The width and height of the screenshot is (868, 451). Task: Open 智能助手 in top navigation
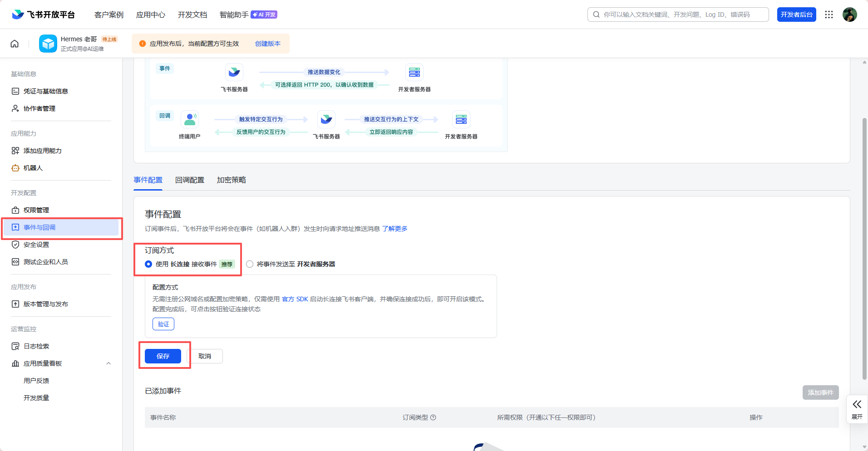coord(234,15)
